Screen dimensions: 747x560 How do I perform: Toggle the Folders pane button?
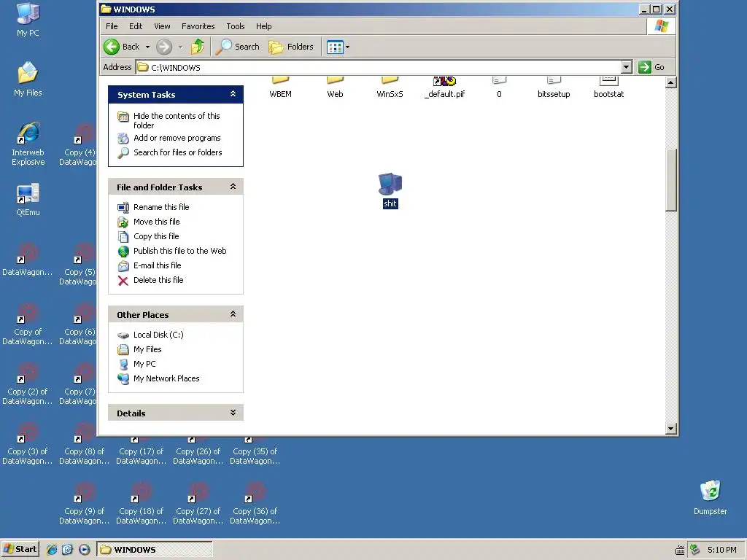tap(291, 47)
